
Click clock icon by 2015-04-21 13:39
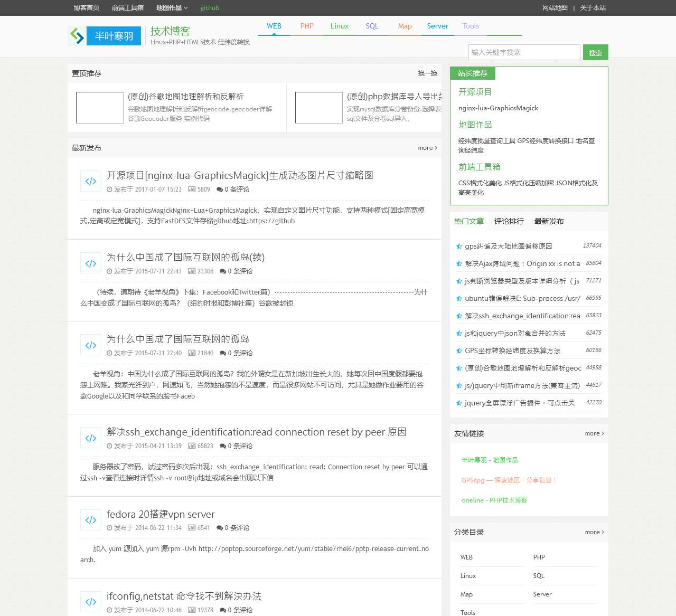tap(109, 446)
